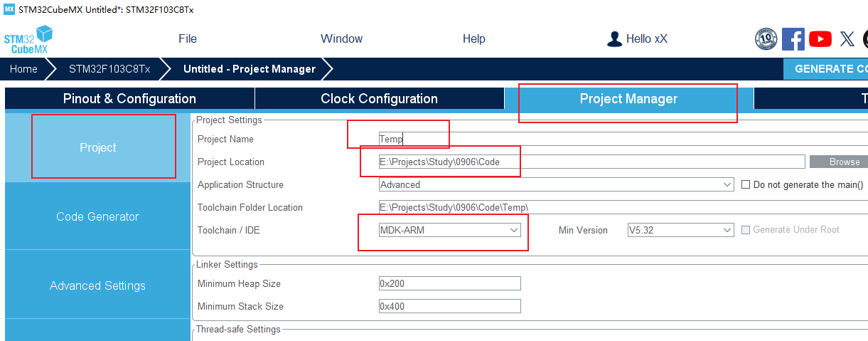
Task: Click the STM32F103C8Tx breadcrumb
Action: [109, 69]
